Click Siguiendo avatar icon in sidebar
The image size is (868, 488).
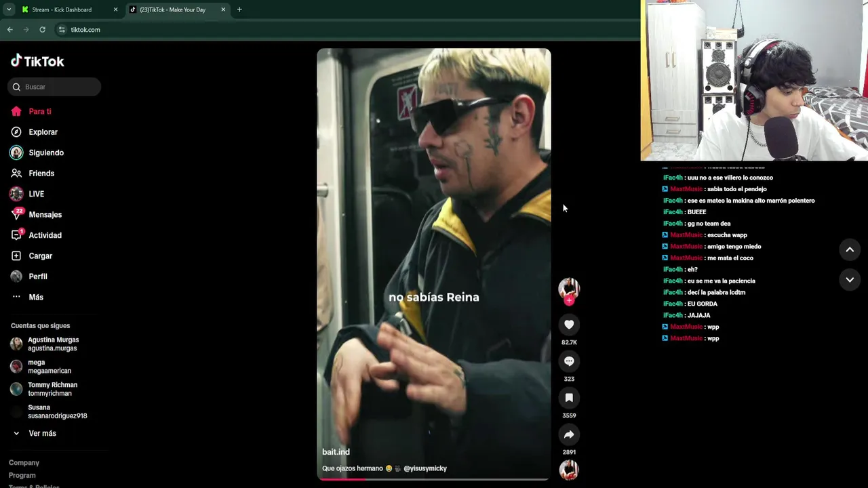[16, 152]
